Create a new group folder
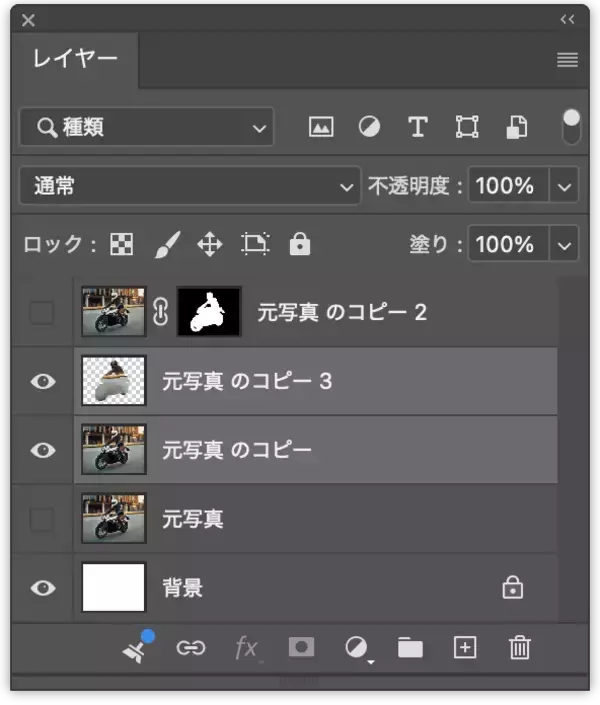600x705 pixels. [410, 648]
